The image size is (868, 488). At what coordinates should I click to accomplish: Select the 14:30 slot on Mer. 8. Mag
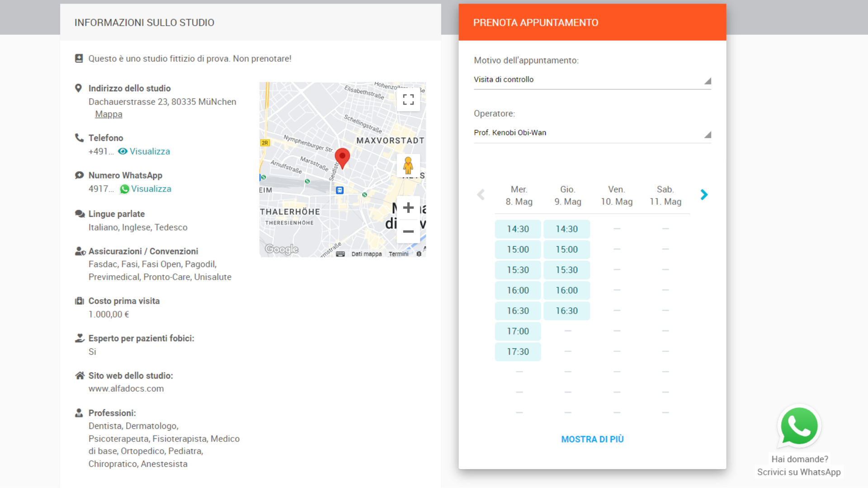point(516,229)
